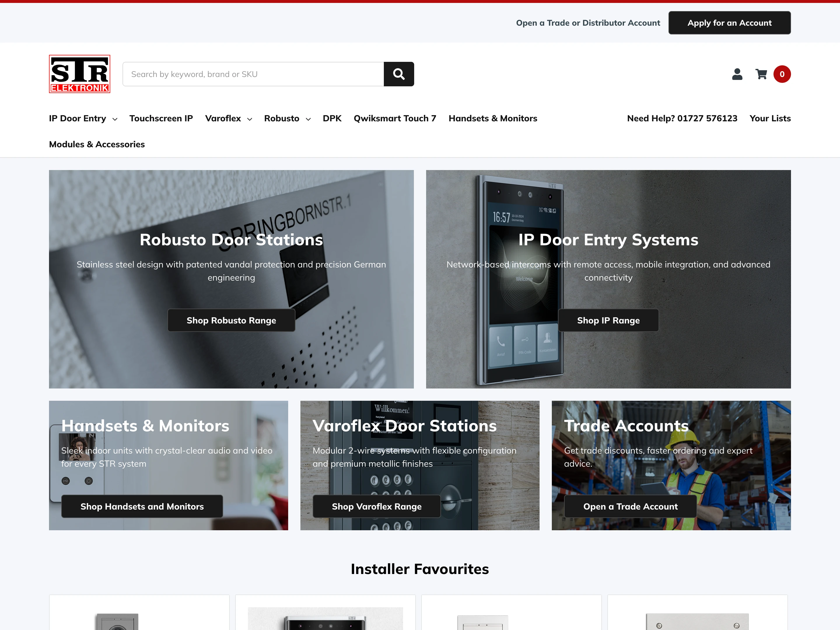Open Qwiksmart Touch 7 menu item
The width and height of the screenshot is (840, 630).
[395, 118]
